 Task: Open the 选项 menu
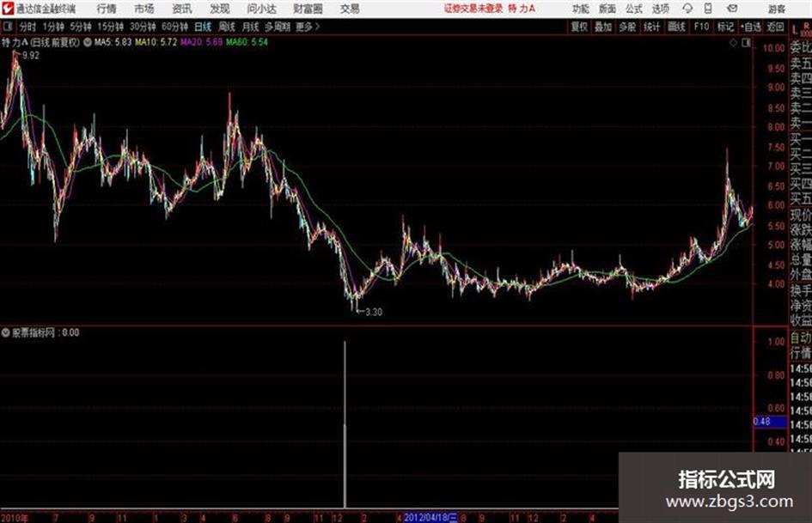pyautogui.click(x=660, y=9)
